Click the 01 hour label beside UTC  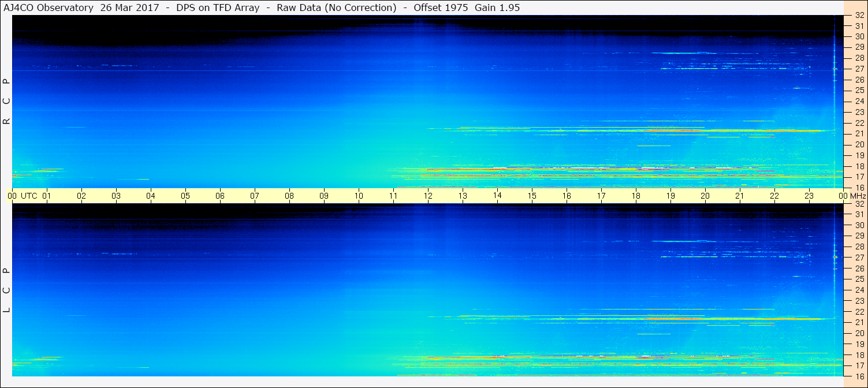tap(47, 196)
